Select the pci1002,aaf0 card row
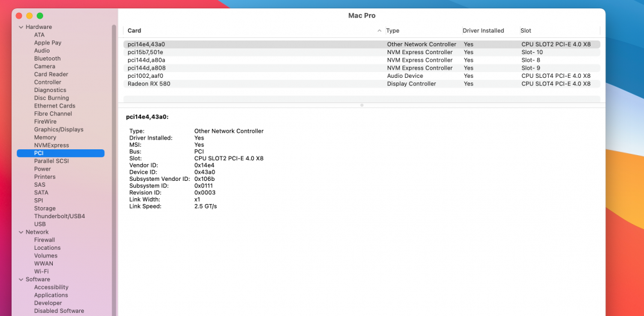 click(362, 76)
